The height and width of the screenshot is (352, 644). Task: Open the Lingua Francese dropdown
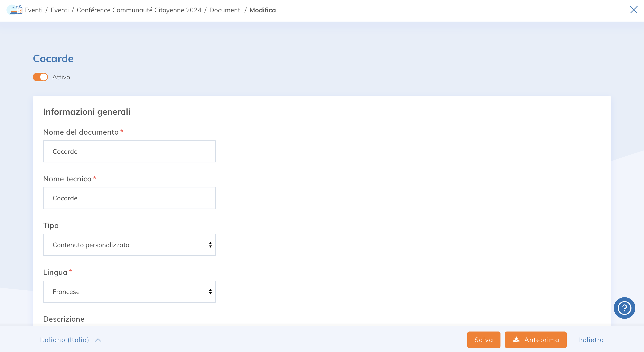[129, 292]
